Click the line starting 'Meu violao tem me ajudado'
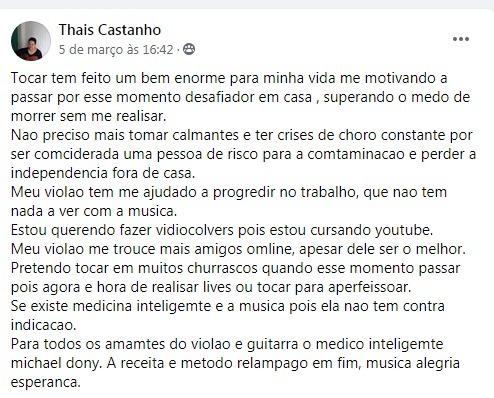Image resolution: width=494 pixels, height=398 pixels. pyautogui.click(x=229, y=192)
